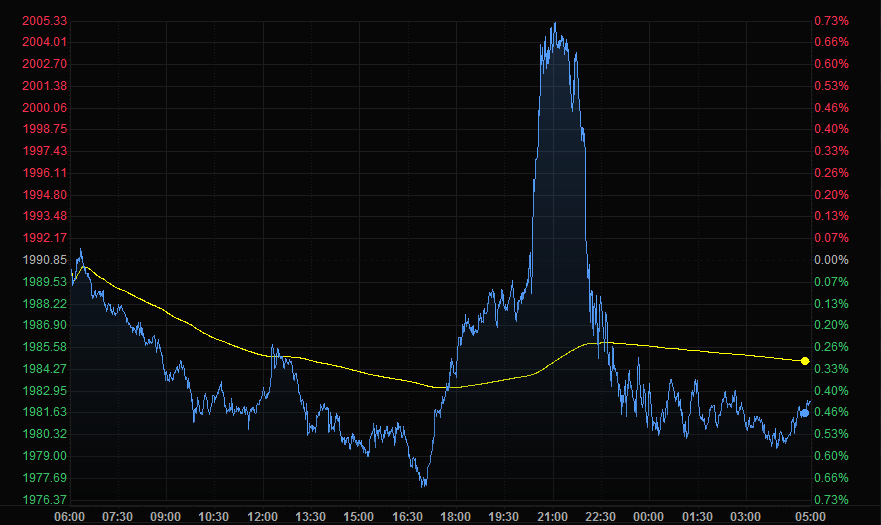
Task: Select the green 0.26% percent label
Action: coord(832,347)
